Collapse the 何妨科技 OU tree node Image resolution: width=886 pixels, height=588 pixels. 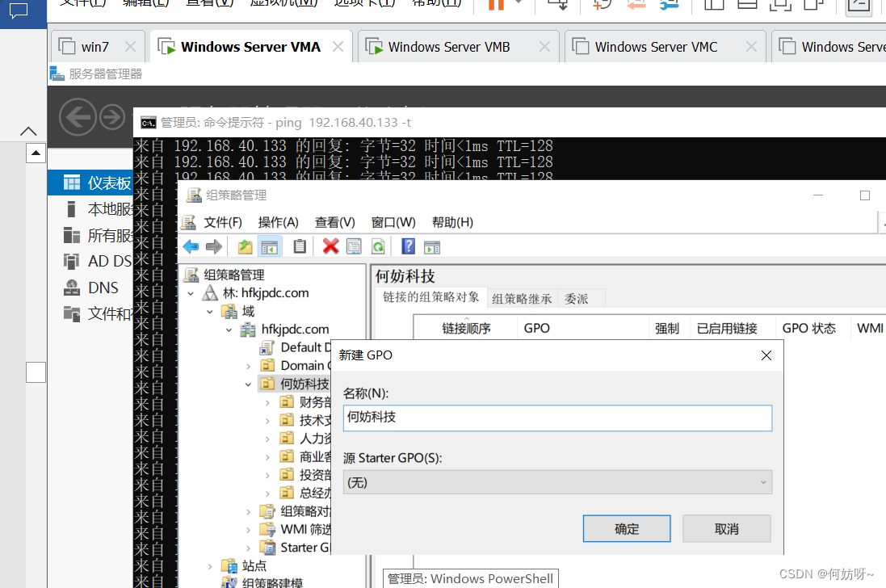(249, 384)
